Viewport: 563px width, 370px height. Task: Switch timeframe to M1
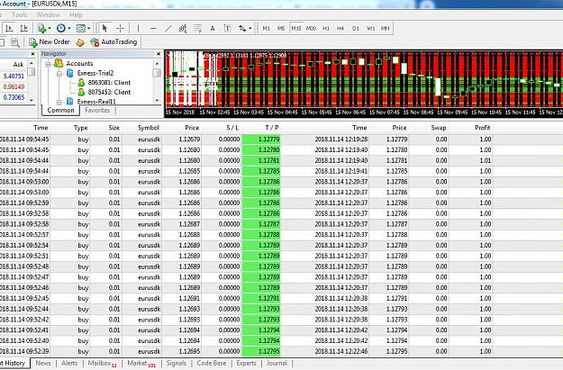click(266, 28)
